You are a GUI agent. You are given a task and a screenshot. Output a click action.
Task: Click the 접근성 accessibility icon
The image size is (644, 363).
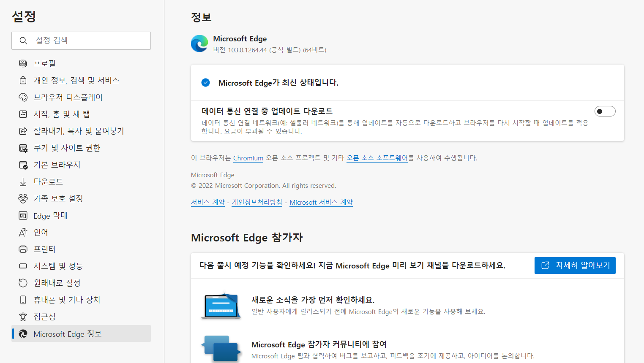23,317
